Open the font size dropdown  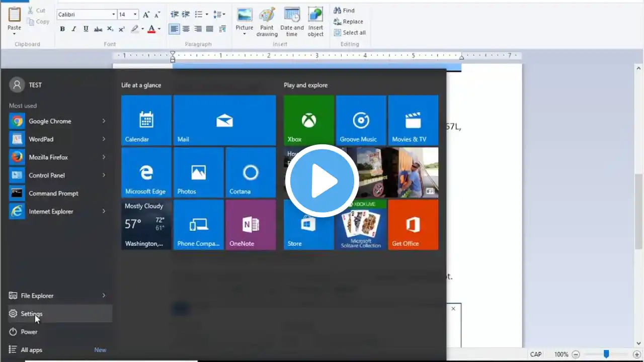(135, 15)
